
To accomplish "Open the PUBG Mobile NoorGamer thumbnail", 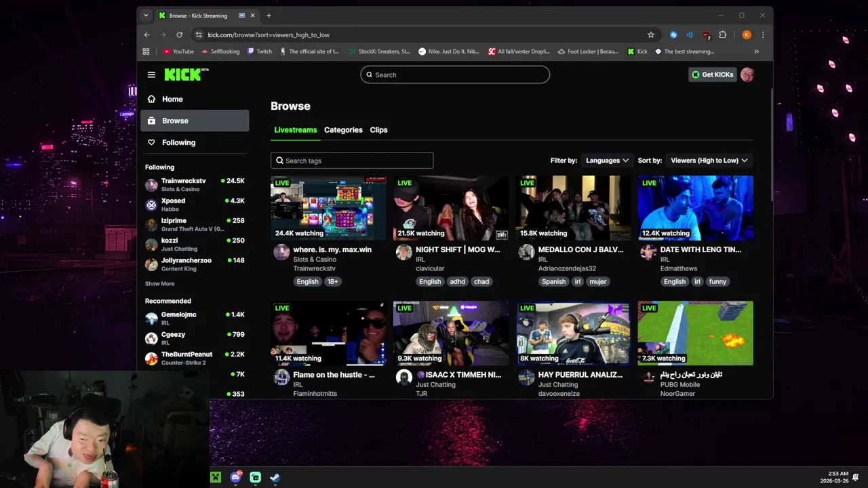I will 695,333.
